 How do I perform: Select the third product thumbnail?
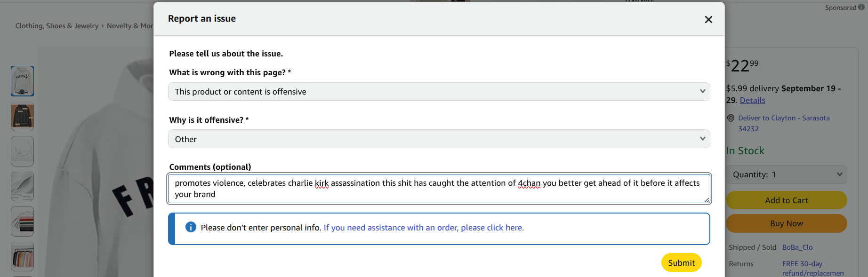22,151
